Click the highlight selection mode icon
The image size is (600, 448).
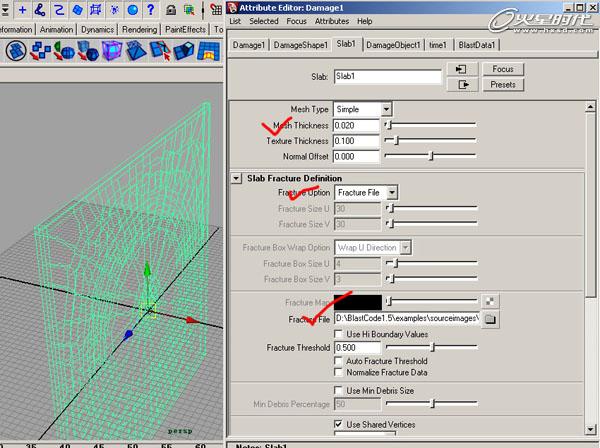click(189, 10)
